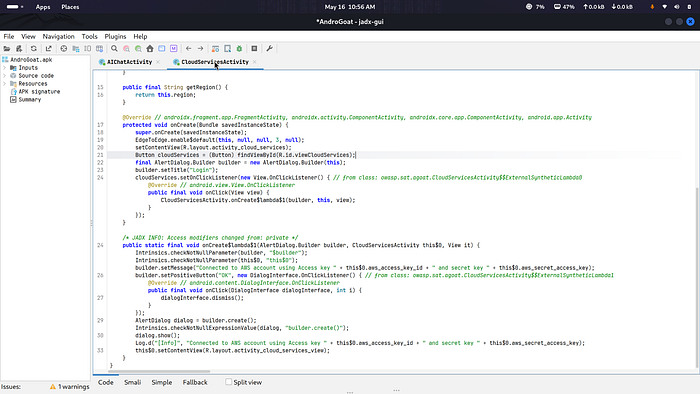This screenshot has height=394, width=700.
Task: Click the horizontal scrollbar of code editor
Action: (160, 371)
